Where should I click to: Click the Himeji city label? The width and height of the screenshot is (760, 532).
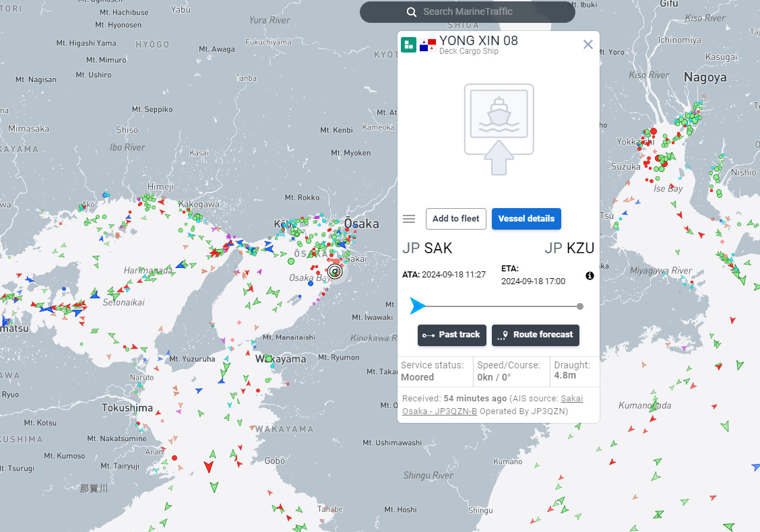[x=160, y=187]
